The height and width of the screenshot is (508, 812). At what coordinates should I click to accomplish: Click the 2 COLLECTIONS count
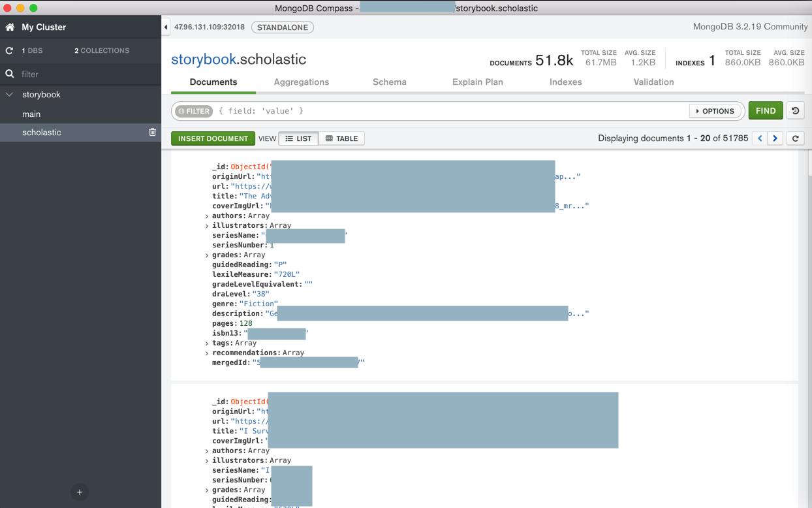[x=102, y=50]
